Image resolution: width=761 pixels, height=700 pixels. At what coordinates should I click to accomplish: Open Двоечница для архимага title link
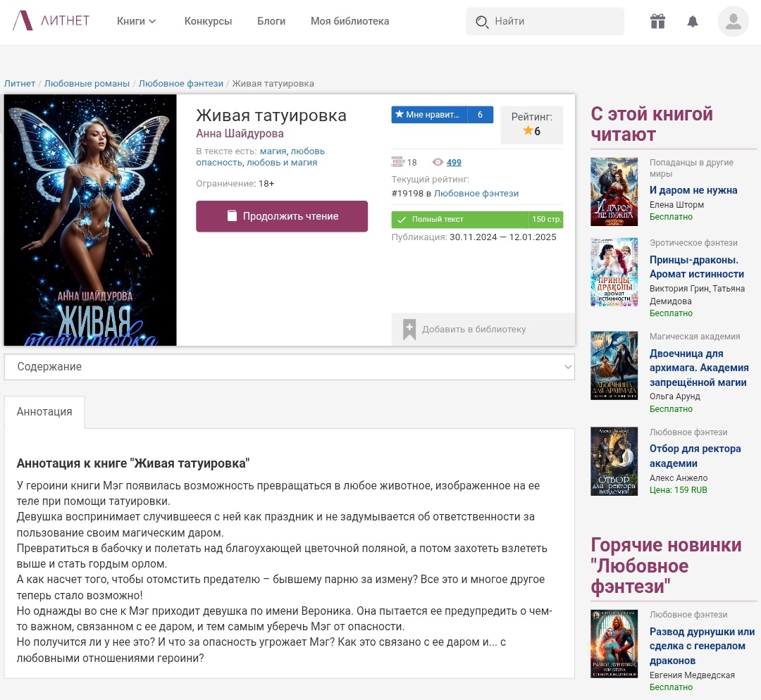tap(700, 368)
